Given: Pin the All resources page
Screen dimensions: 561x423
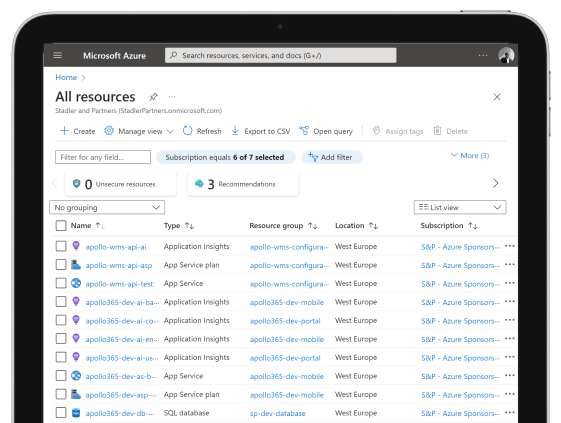Looking at the screenshot, I should [153, 97].
